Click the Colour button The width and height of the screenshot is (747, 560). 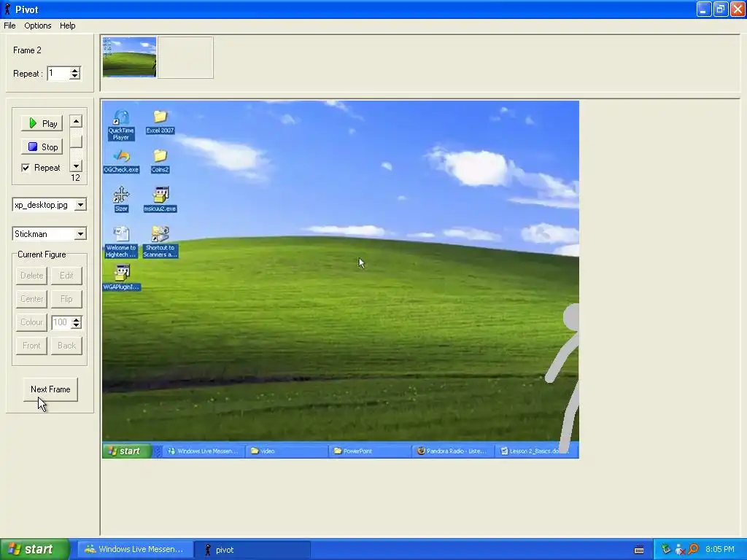(x=31, y=322)
